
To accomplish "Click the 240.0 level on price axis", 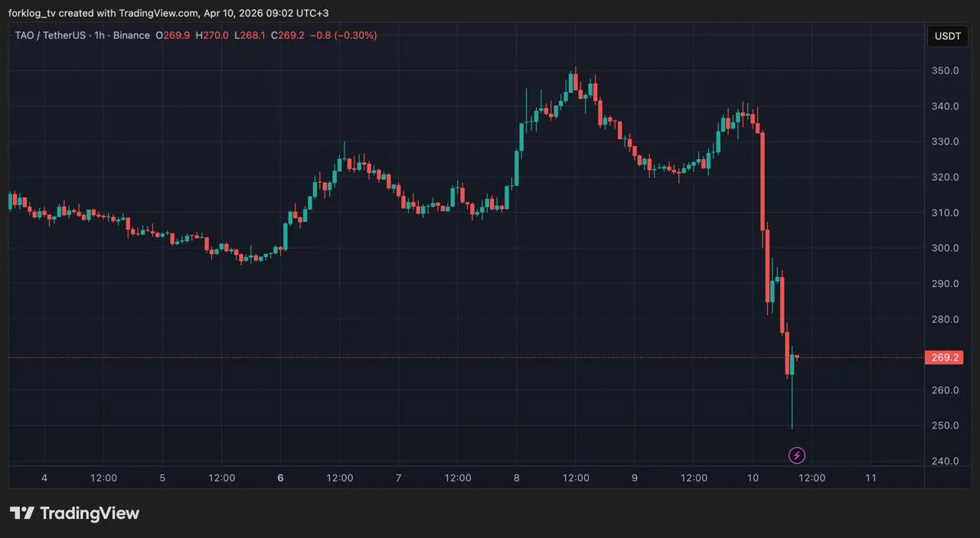I will click(944, 461).
